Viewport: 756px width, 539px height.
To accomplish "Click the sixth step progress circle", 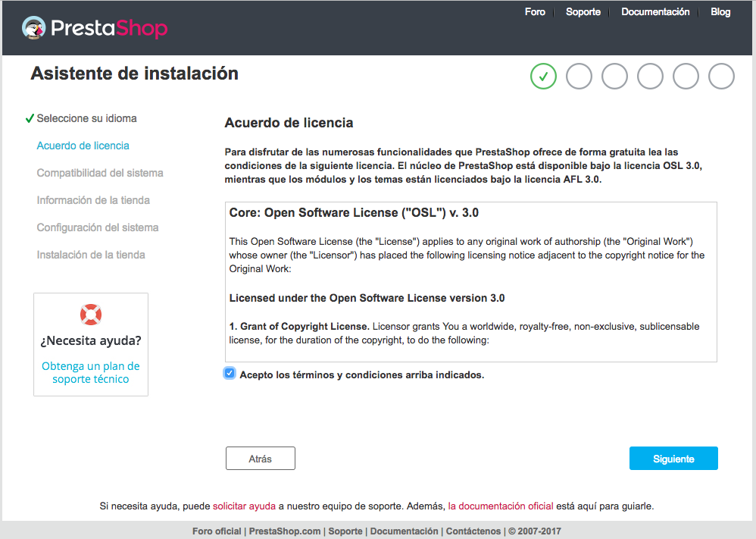I will pyautogui.click(x=721, y=76).
